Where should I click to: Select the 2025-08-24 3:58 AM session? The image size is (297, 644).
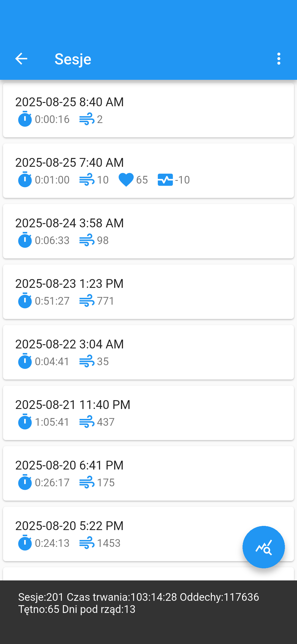pyautogui.click(x=148, y=231)
